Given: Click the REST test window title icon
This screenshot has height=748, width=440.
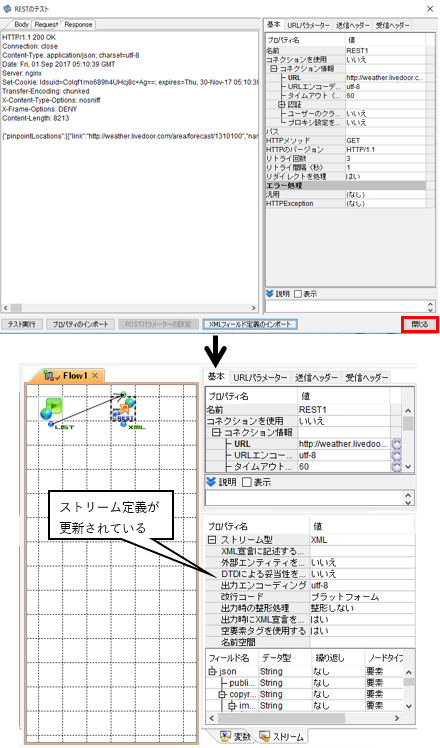Looking at the screenshot, I should click(7, 9).
